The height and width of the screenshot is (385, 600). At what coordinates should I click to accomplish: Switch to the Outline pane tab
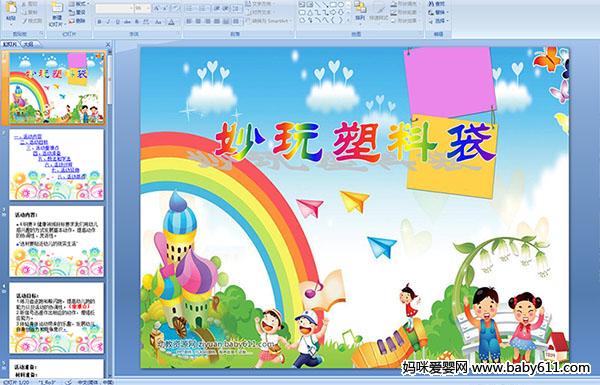[28, 44]
